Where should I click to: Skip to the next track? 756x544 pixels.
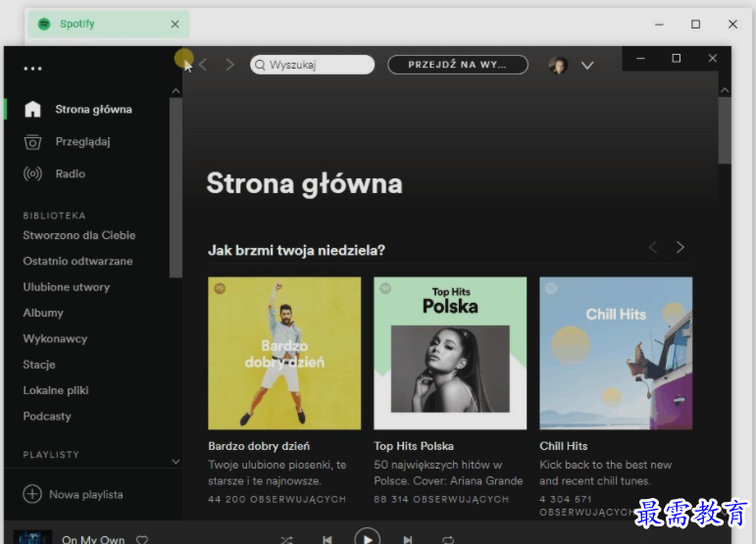click(407, 540)
